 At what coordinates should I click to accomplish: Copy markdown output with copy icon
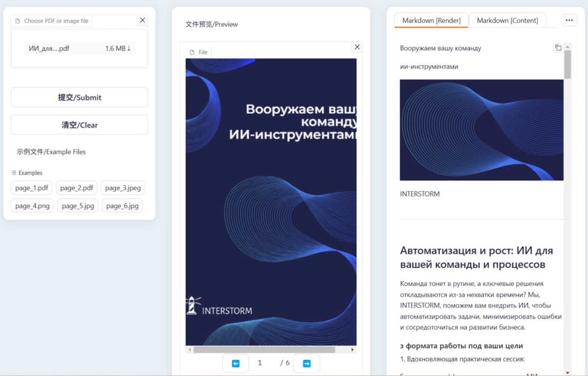[558, 47]
